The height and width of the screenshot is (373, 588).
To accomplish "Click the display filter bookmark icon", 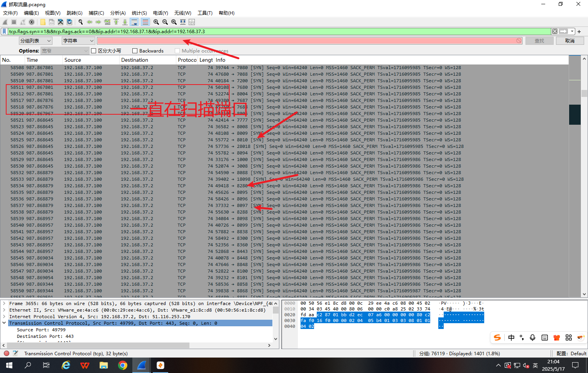I will 4,31.
